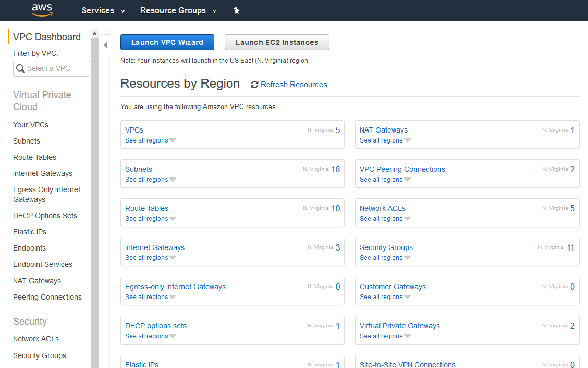588x368 pixels.
Task: Click the DHCP options sets card title
Action: tap(156, 326)
